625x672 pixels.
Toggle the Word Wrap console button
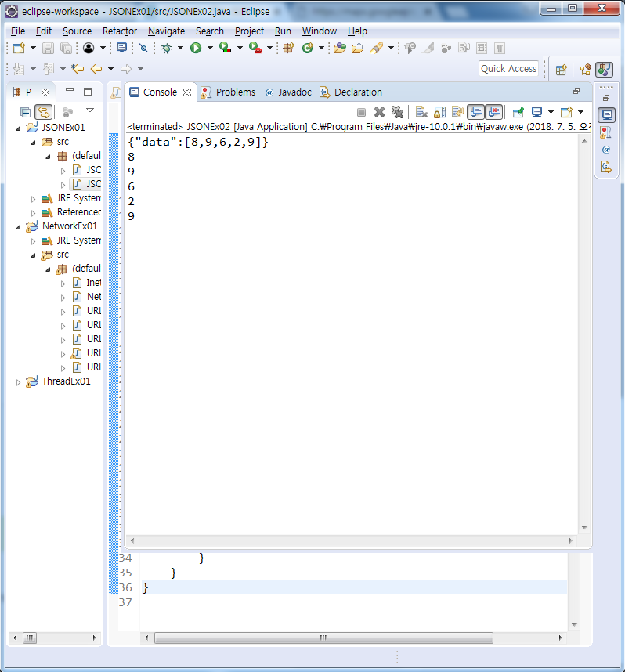pos(458,112)
